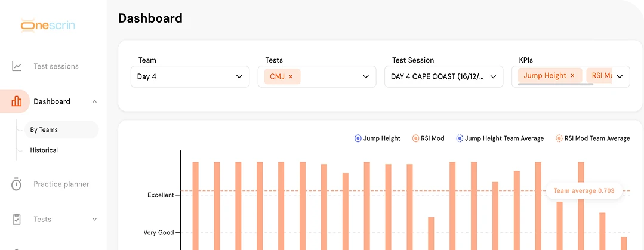This screenshot has width=644, height=250.
Task: Click the Dashboard bar chart icon
Action: click(17, 101)
